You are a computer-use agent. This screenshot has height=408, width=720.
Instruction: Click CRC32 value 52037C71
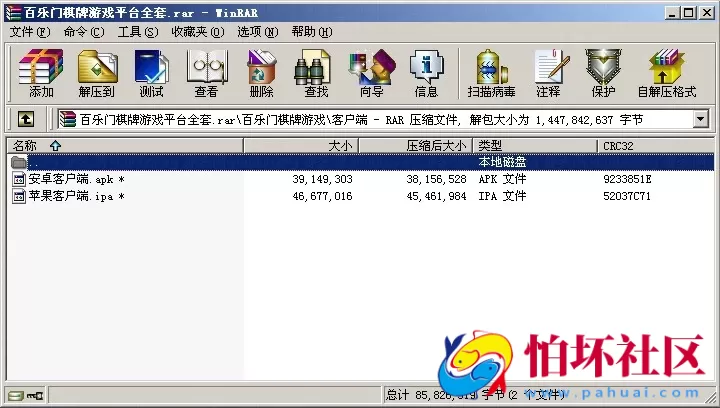[627, 196]
